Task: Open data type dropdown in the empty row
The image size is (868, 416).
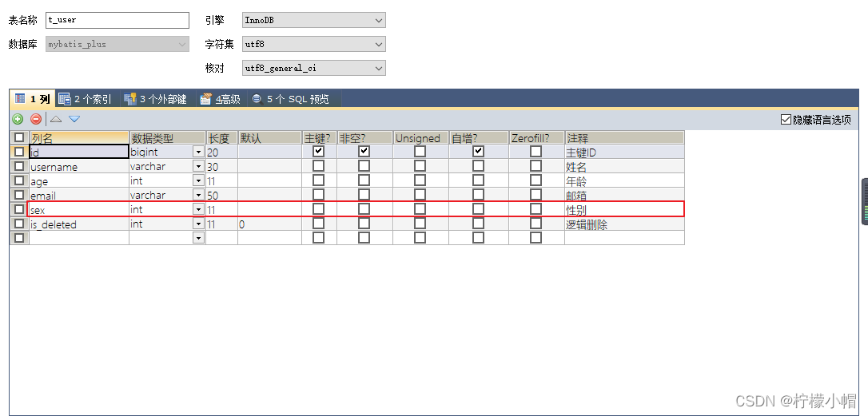Action: point(198,238)
